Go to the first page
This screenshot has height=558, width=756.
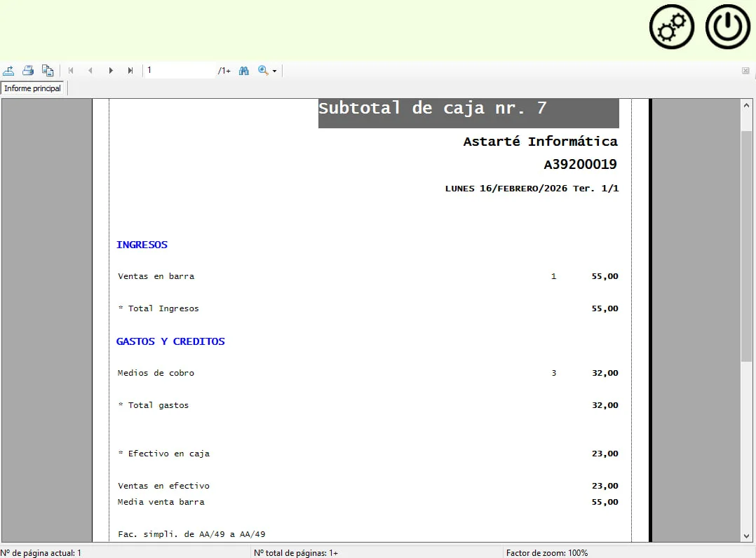click(x=71, y=70)
